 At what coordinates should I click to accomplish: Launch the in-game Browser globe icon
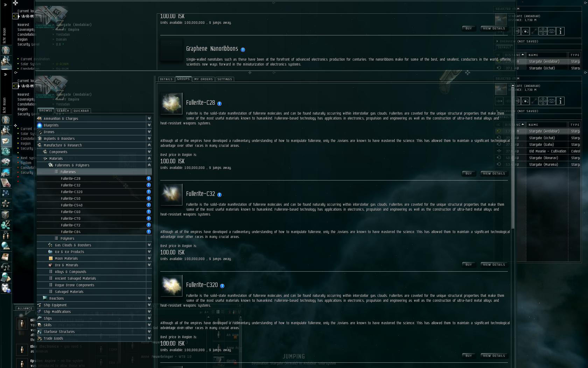[x=6, y=246]
